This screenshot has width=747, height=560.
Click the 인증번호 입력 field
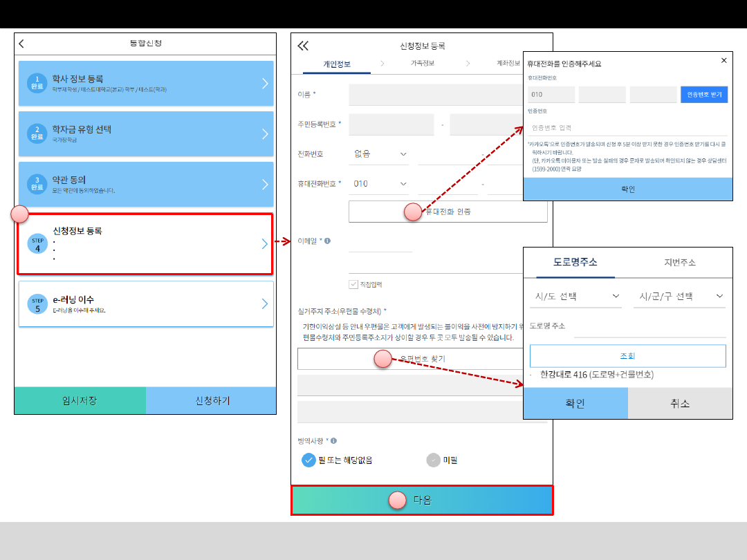tap(627, 127)
